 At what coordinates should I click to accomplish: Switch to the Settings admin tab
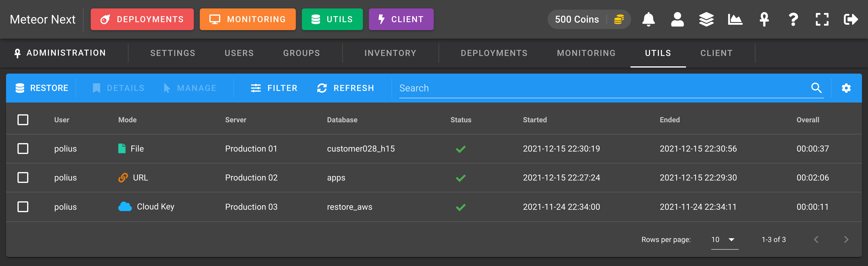click(173, 53)
